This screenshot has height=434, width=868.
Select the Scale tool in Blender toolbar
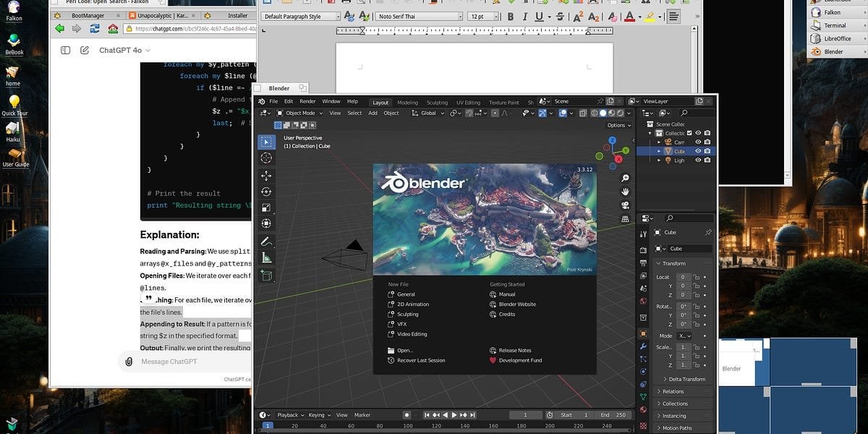tap(266, 208)
